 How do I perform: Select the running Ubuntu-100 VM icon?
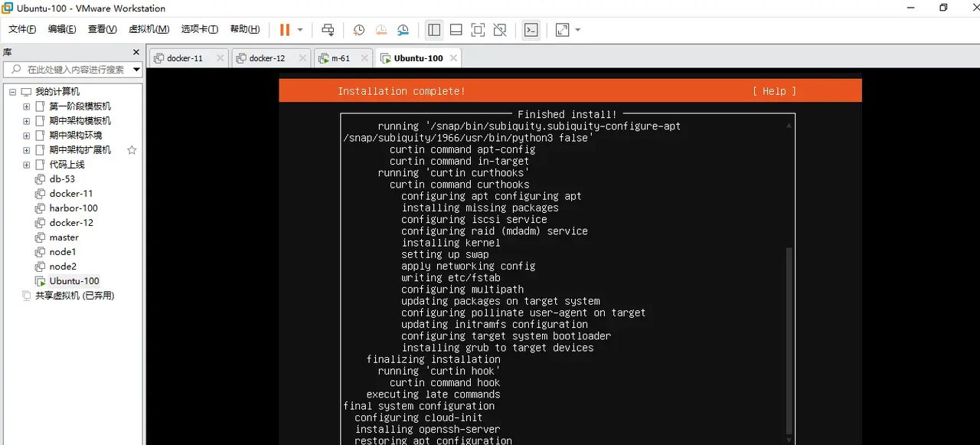coord(40,280)
